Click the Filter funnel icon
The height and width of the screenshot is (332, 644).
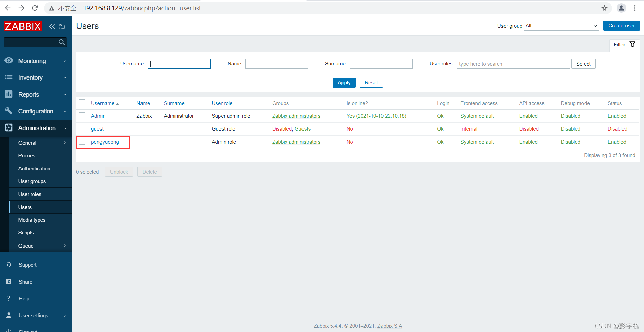pyautogui.click(x=632, y=44)
